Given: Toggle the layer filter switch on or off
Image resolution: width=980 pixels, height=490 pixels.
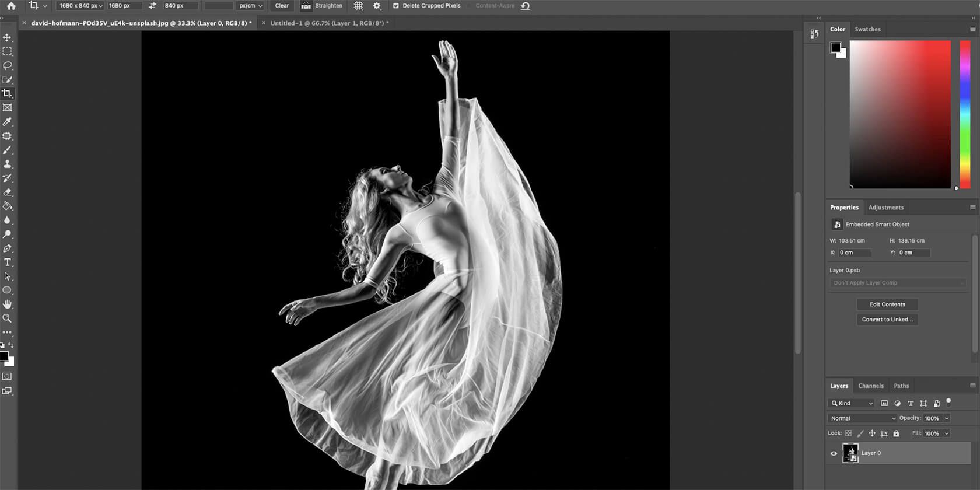Looking at the screenshot, I should (949, 402).
